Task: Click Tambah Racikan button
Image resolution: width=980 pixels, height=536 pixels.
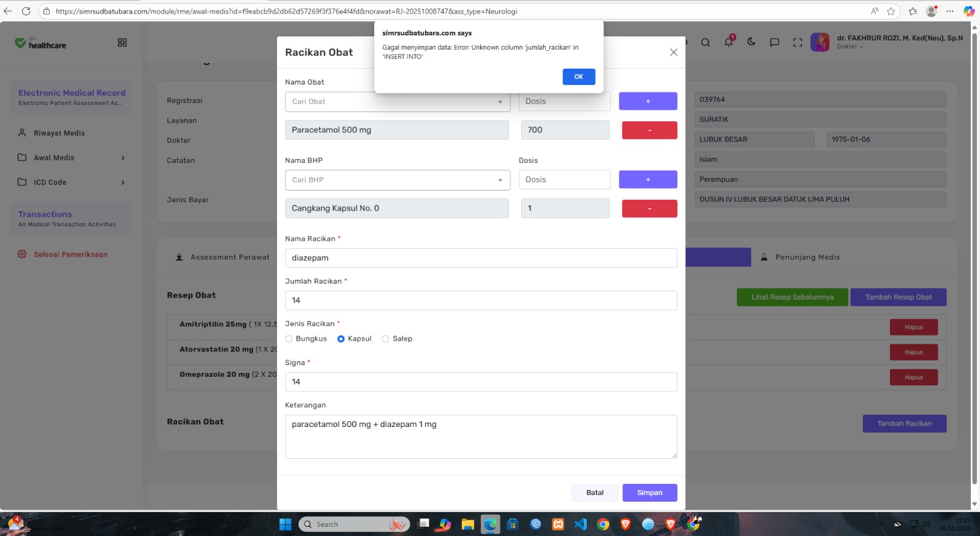Action: tap(904, 423)
